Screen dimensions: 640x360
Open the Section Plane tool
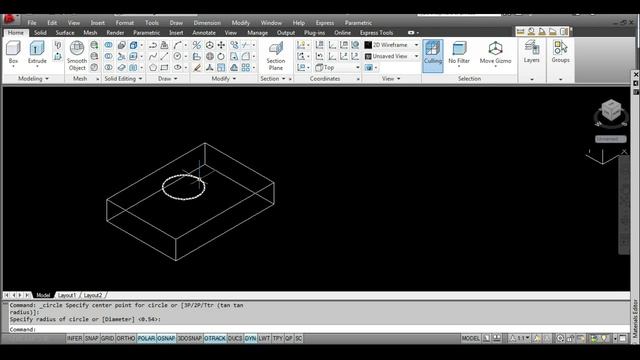(x=276, y=56)
